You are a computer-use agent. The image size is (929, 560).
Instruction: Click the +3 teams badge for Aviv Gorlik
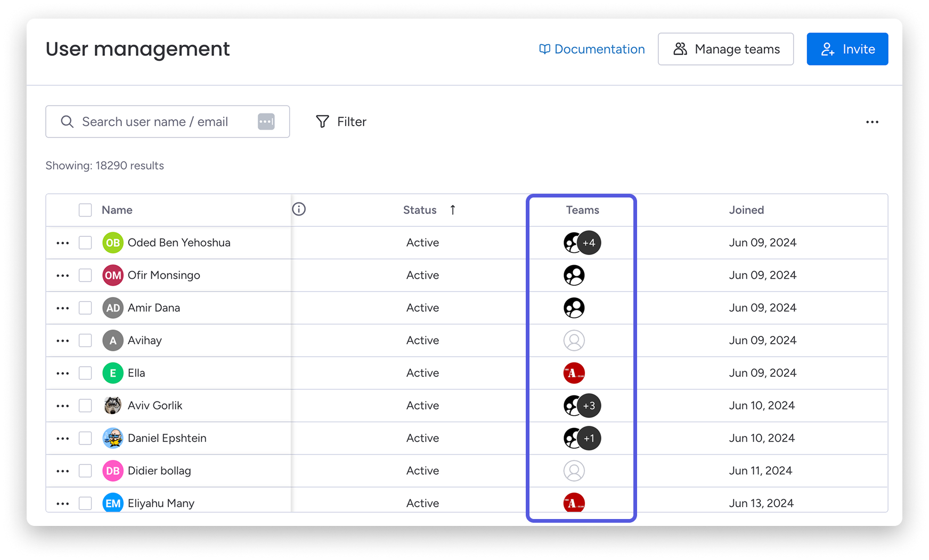point(589,406)
